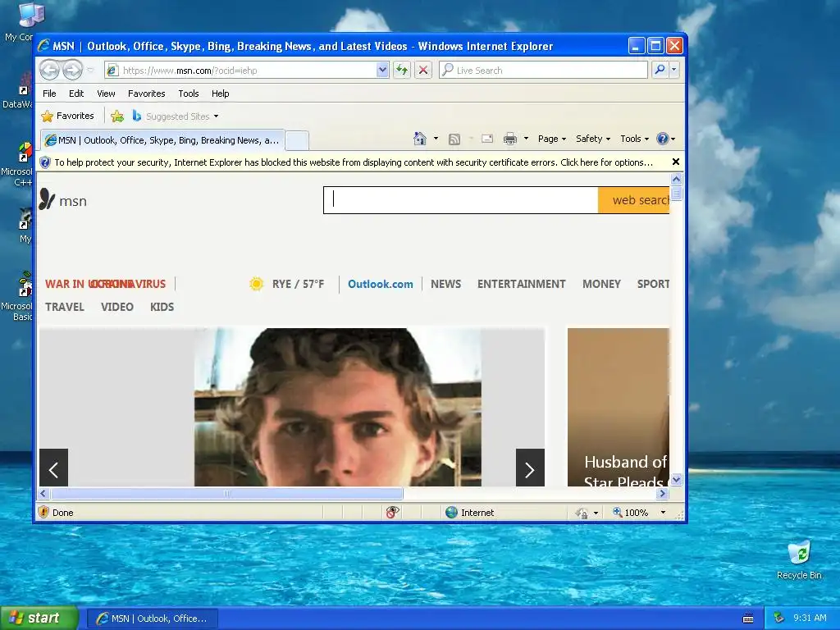Open the File menu
Image resolution: width=840 pixels, height=630 pixels.
pyautogui.click(x=49, y=94)
